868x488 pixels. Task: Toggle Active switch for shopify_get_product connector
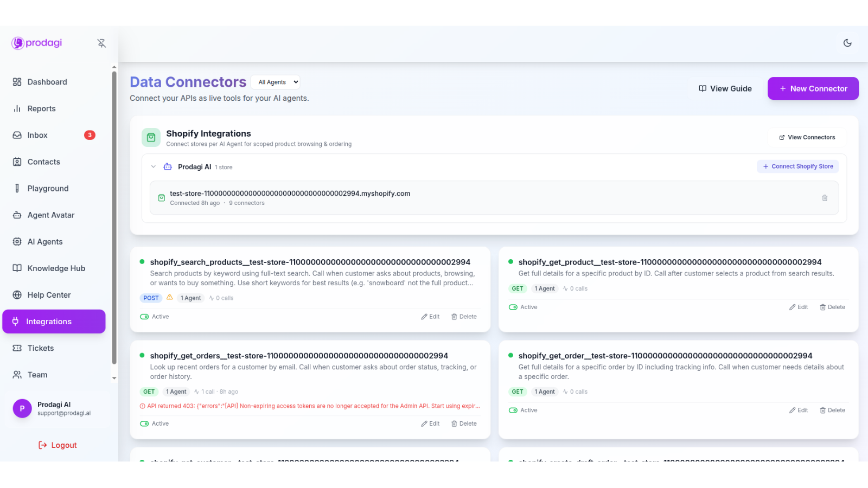pos(513,307)
